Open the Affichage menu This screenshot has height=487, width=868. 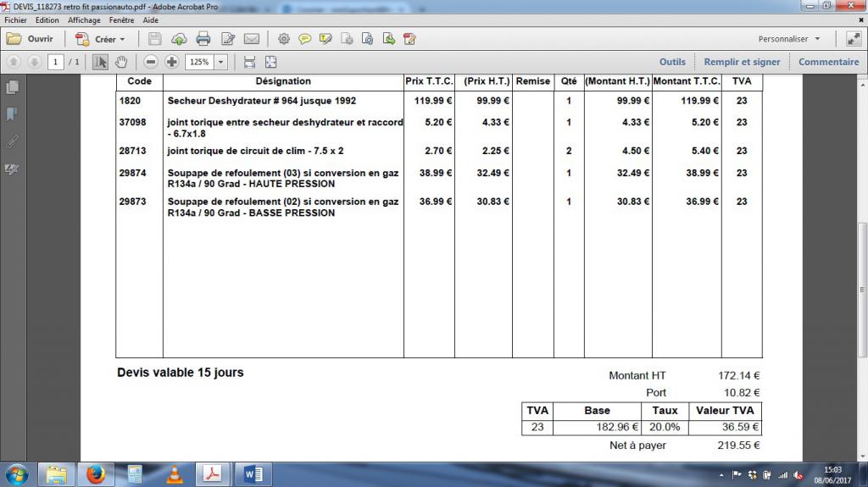(x=84, y=20)
